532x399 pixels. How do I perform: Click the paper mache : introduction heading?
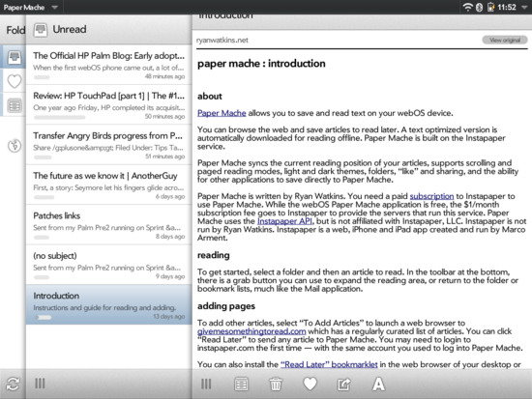click(261, 64)
